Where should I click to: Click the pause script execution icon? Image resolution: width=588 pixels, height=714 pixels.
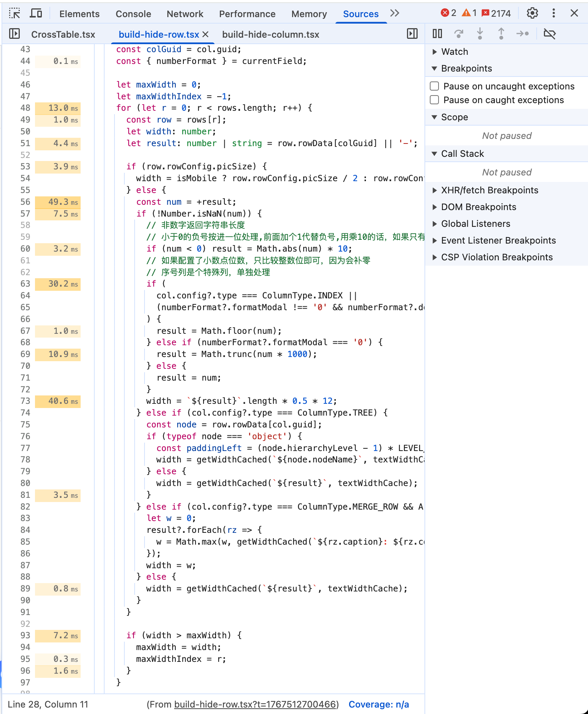[437, 34]
